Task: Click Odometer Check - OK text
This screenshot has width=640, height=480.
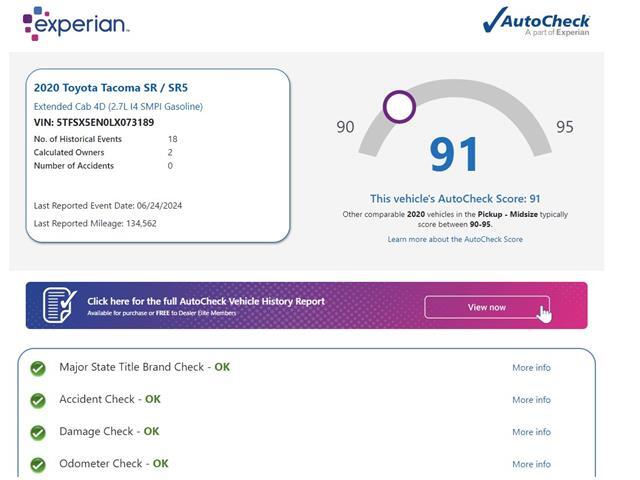Action: [x=113, y=464]
